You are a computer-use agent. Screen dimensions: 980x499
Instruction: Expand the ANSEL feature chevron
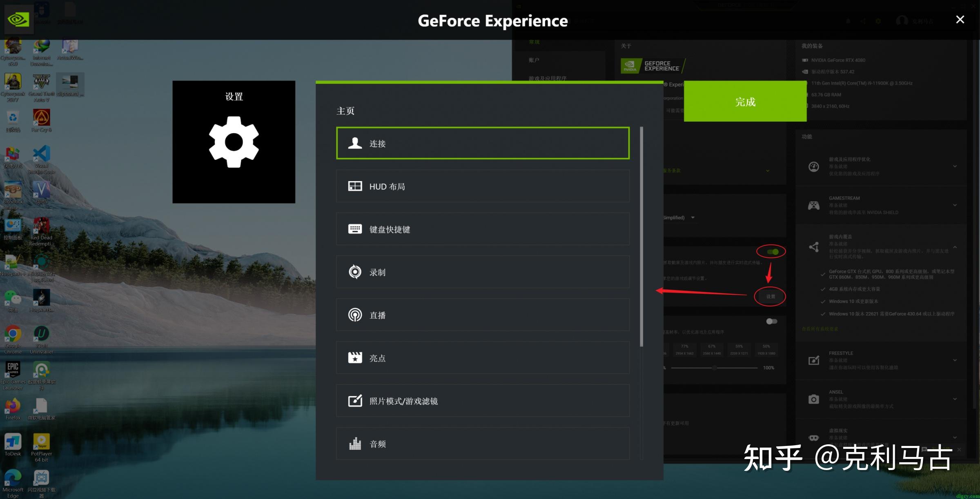pos(955,399)
